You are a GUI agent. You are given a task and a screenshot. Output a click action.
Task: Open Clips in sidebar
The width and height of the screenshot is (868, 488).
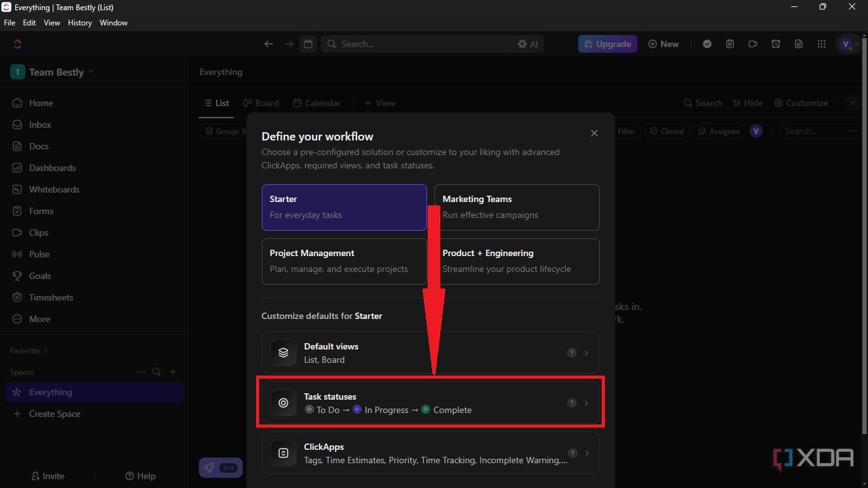pos(30,233)
